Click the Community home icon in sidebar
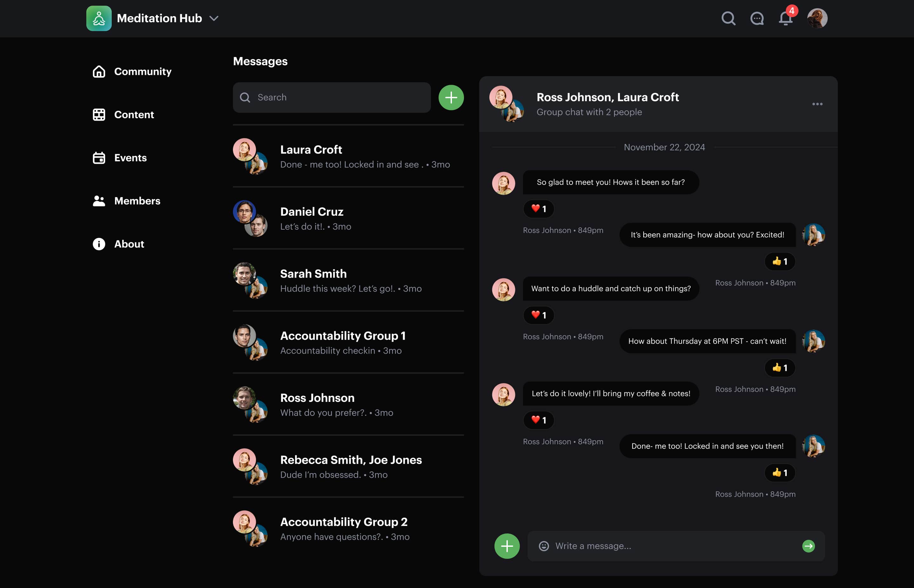Image resolution: width=914 pixels, height=588 pixels. [x=99, y=71]
